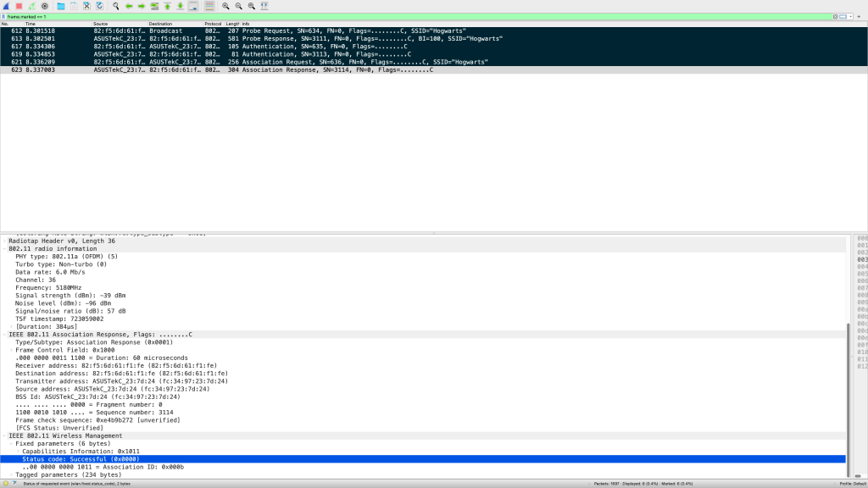Expand the Radiotap Header v0 section
The image size is (868, 488).
click(4, 241)
